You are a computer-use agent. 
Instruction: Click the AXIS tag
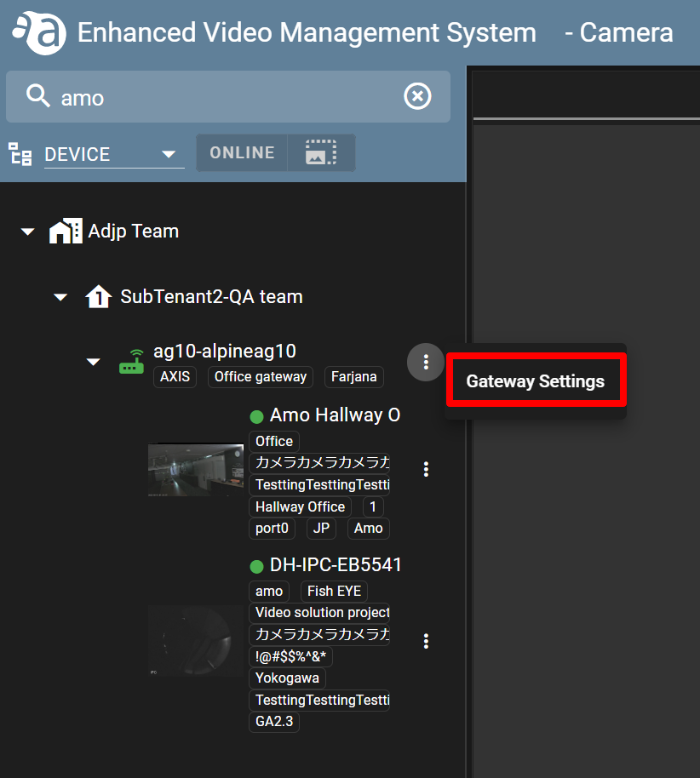(x=175, y=376)
